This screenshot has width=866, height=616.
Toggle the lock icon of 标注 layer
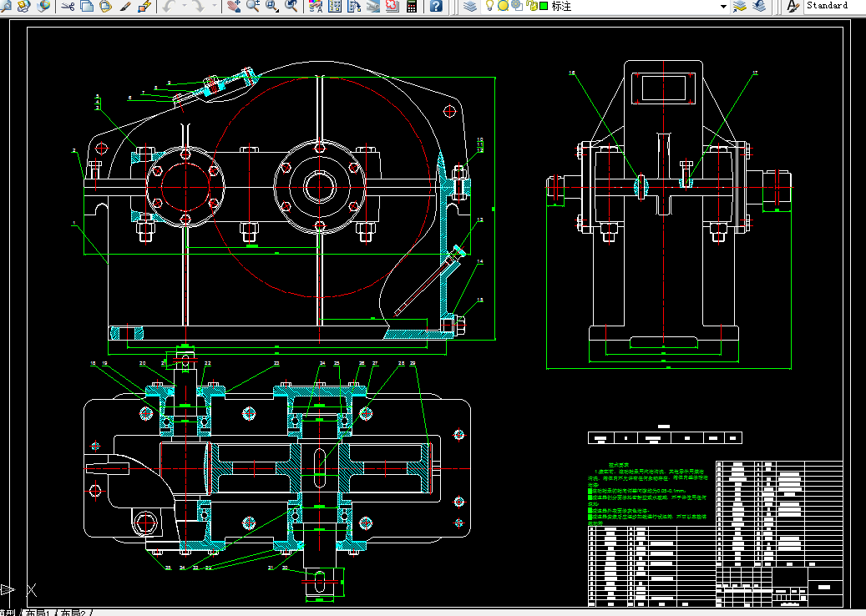(532, 6)
